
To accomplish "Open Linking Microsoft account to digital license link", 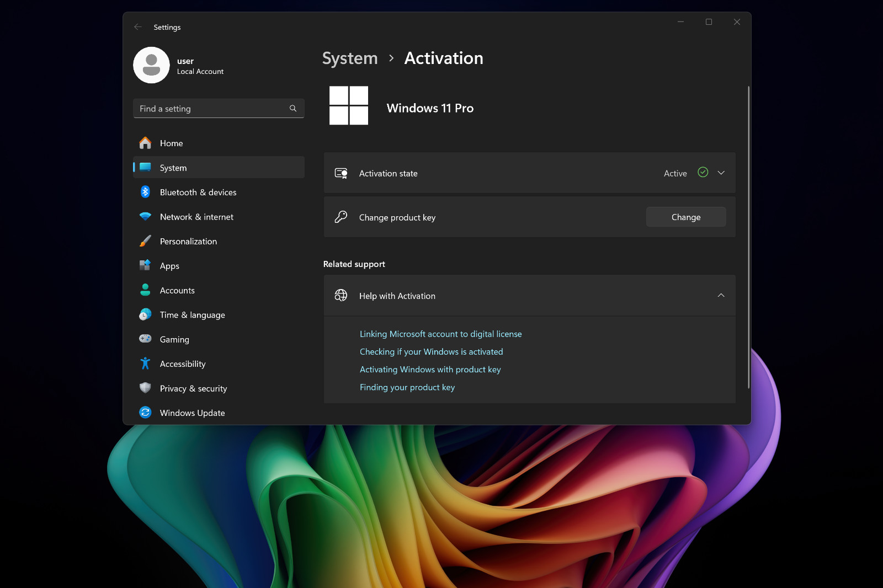I will [440, 334].
